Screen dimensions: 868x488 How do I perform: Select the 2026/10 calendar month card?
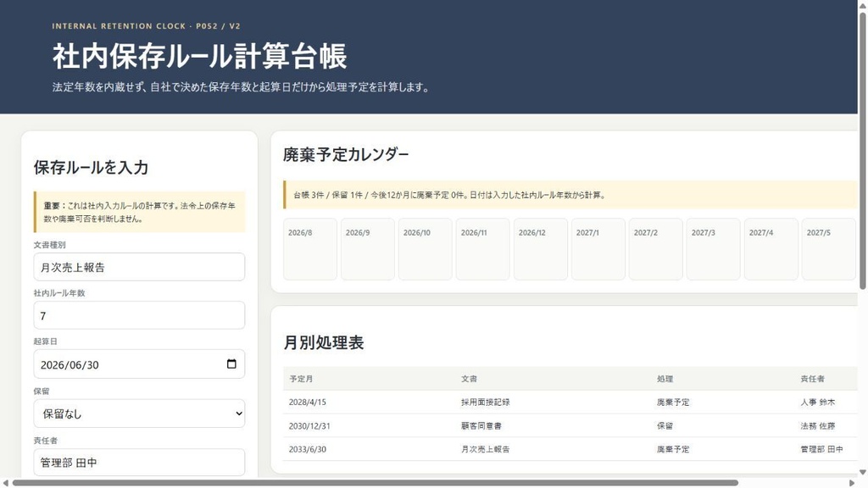coord(426,249)
